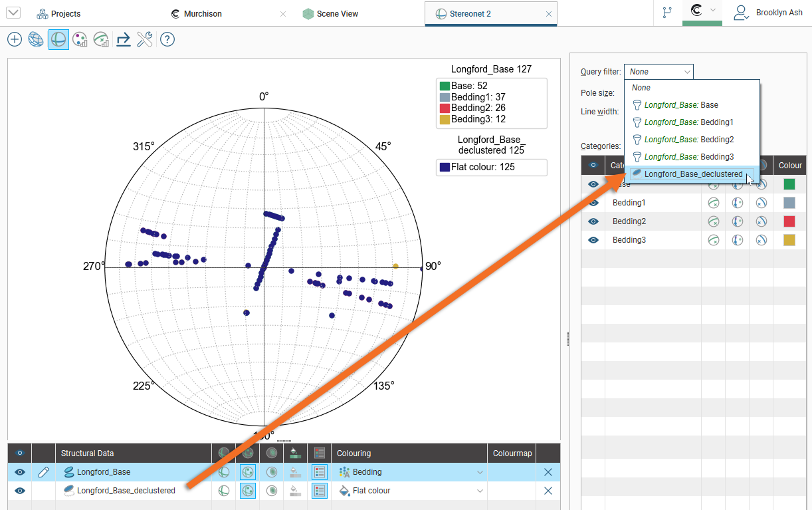This screenshot has height=510, width=812.
Task: Toggle the highlighted hemisphere projection toolbar icon
Action: [x=58, y=40]
